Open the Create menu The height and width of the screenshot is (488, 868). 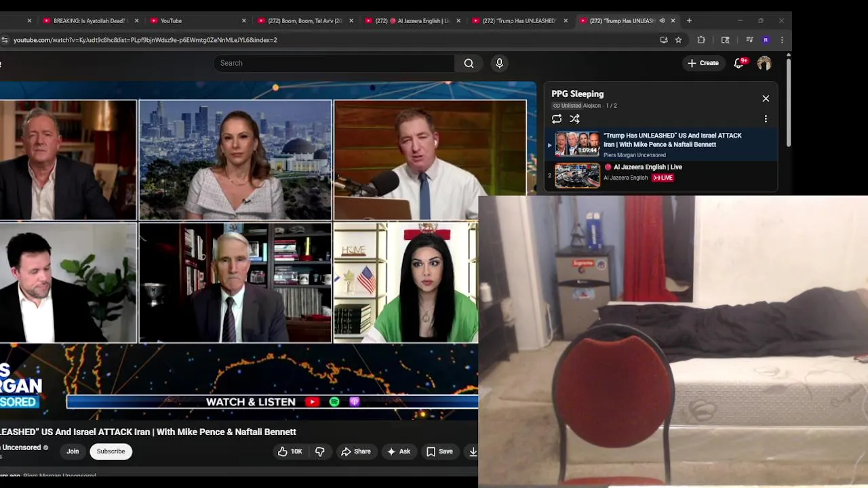click(x=703, y=63)
